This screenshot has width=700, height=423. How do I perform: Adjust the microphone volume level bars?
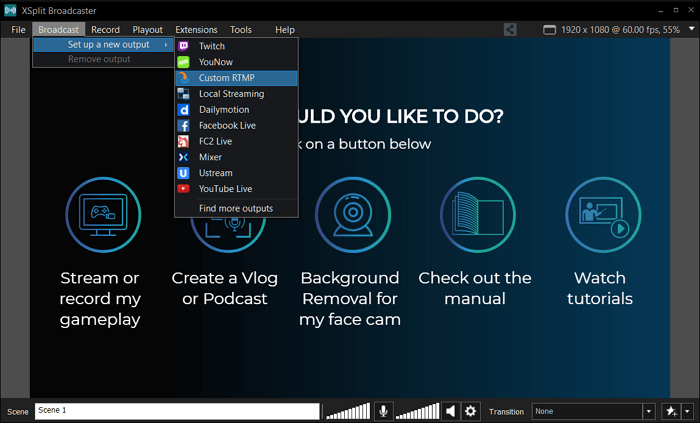348,411
